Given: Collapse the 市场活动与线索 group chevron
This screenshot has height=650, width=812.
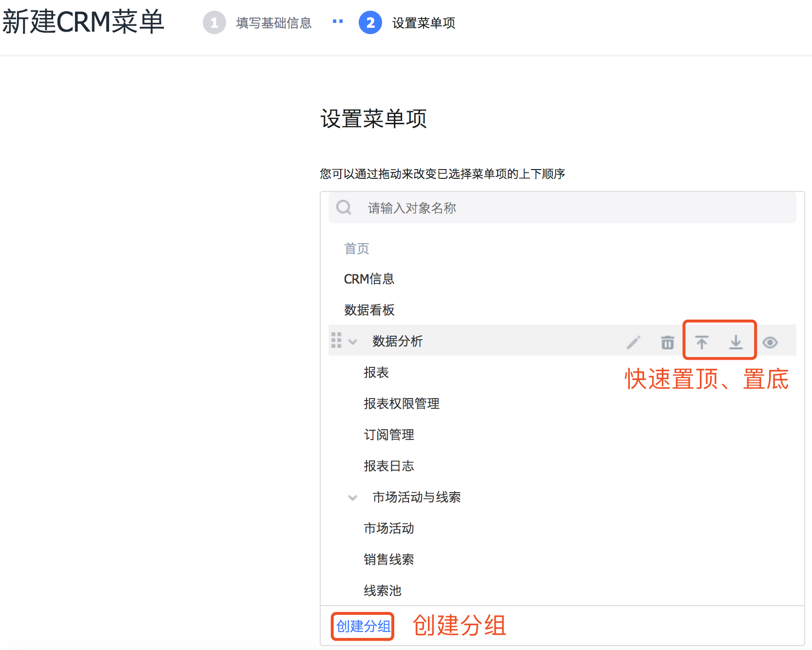Looking at the screenshot, I should 353,497.
